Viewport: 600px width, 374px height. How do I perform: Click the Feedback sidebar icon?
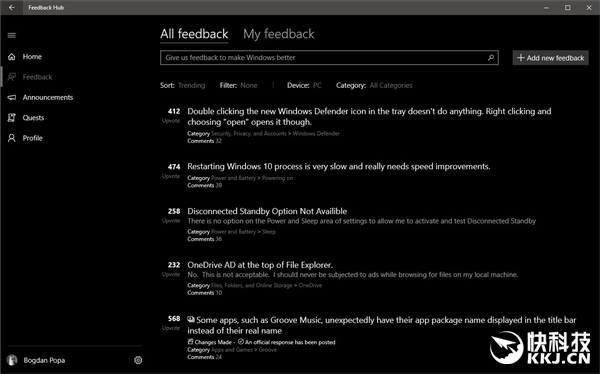(11, 77)
